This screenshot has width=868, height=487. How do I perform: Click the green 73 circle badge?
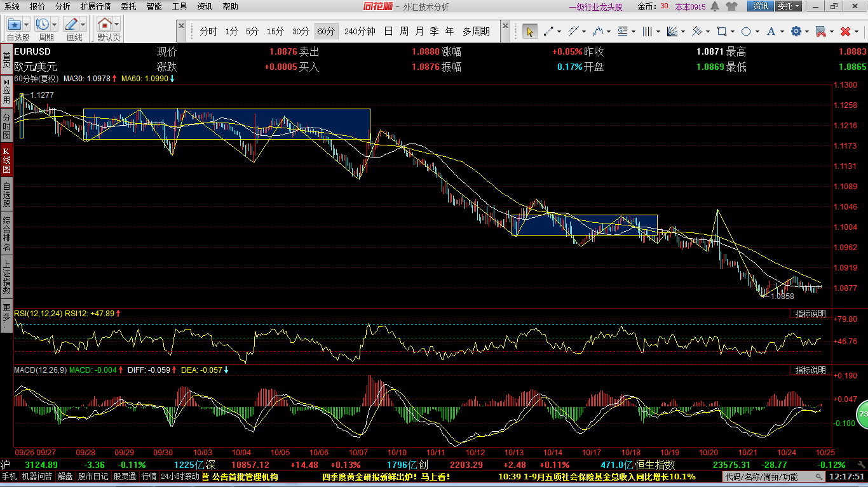pos(862,414)
